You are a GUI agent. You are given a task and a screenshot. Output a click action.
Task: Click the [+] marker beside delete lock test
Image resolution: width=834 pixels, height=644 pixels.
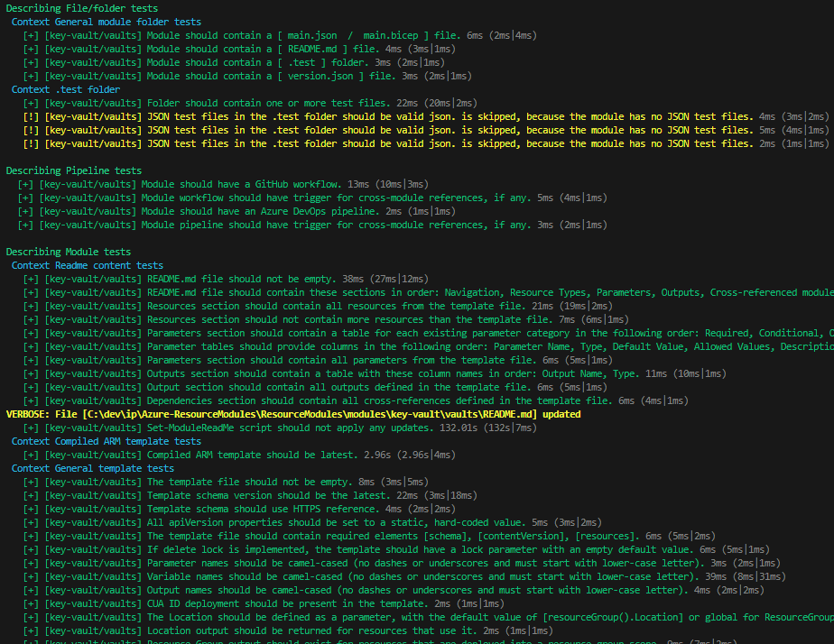pos(31,548)
